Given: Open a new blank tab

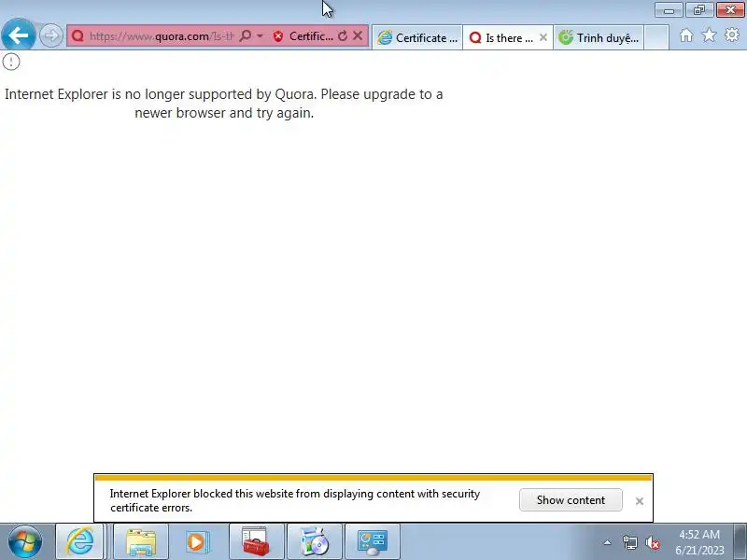Looking at the screenshot, I should click(656, 37).
